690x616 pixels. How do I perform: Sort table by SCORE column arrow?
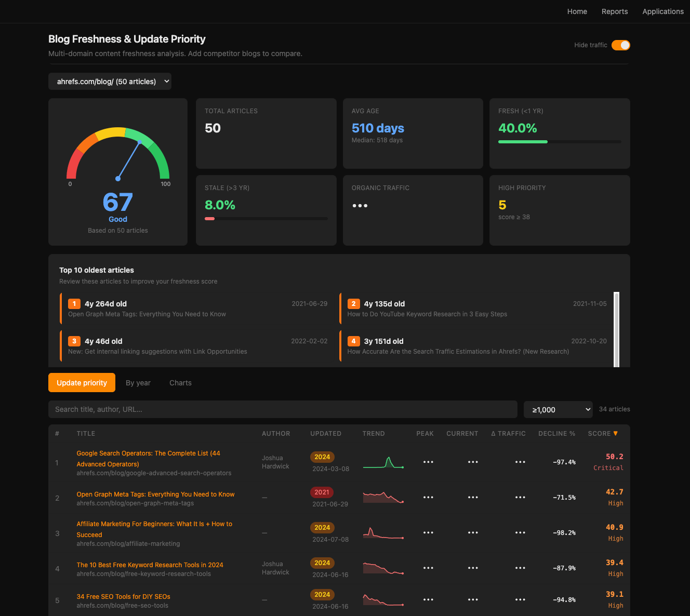616,433
